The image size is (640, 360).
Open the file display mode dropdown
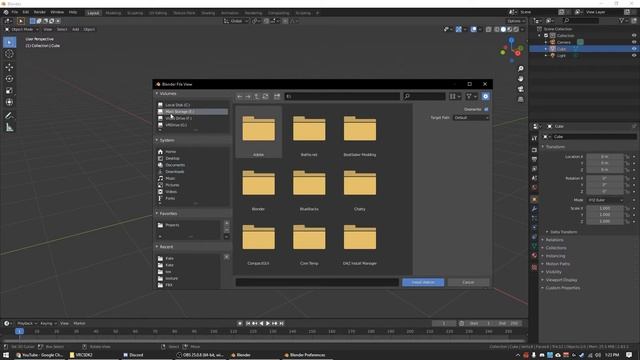[x=455, y=96]
